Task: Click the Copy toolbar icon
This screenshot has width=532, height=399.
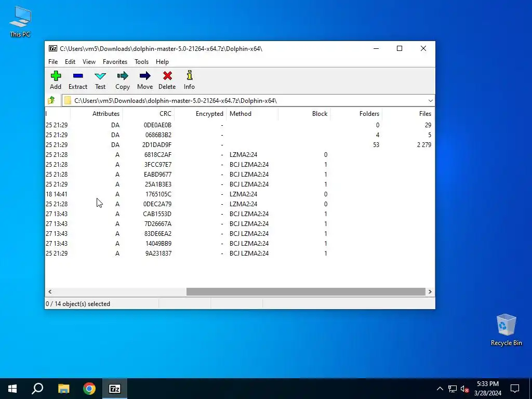Action: [x=123, y=81]
